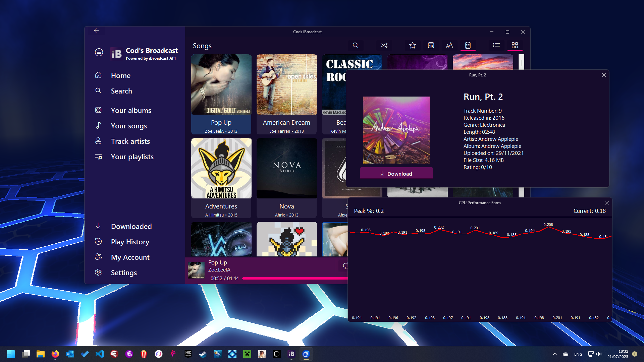The width and height of the screenshot is (644, 362).
Task: Click the Settings gear icon
Action: tap(98, 272)
